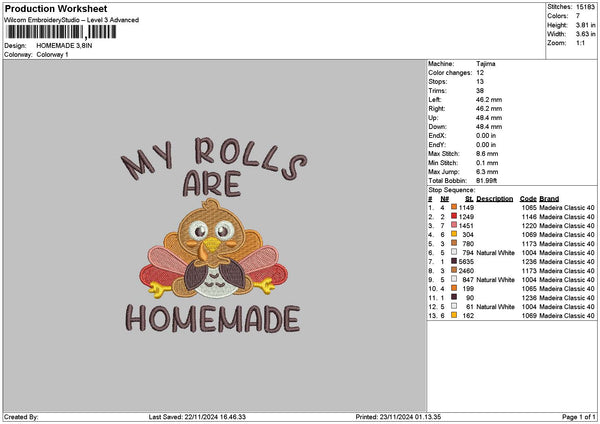The width and height of the screenshot is (600, 424).
Task: Select stitch count '1149' in row 1
Action: tap(466, 207)
